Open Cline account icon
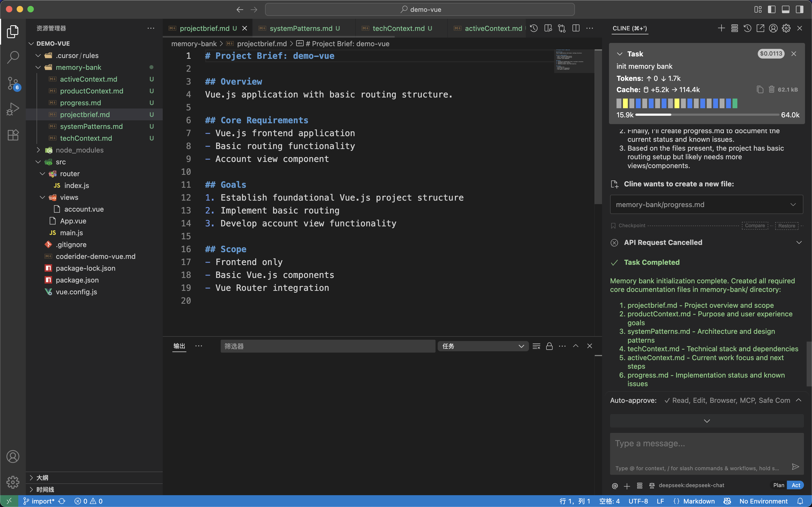This screenshot has width=812, height=507. point(773,28)
